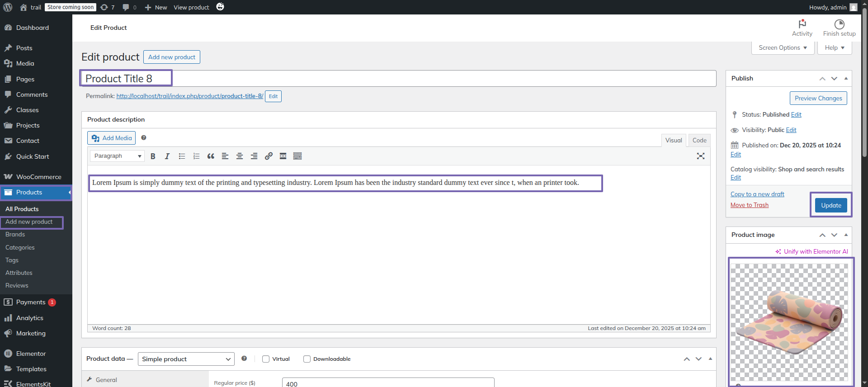Click the Move to Trash link
The width and height of the screenshot is (868, 387).
click(749, 205)
